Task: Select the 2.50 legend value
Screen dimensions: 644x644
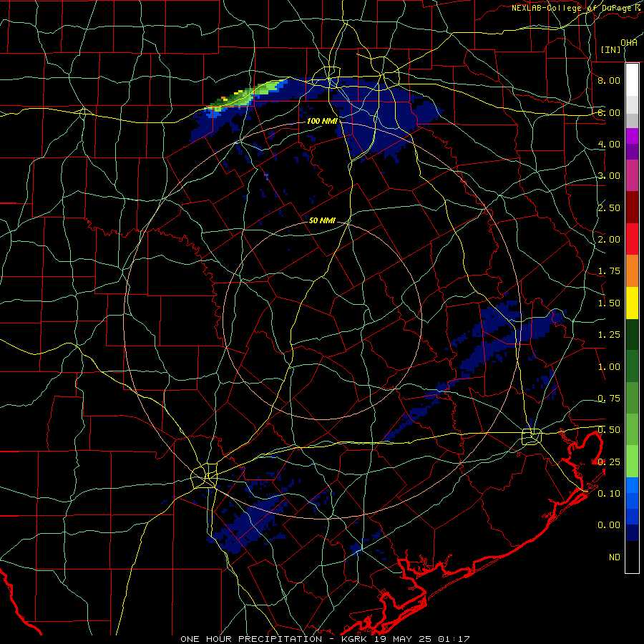Action: point(609,208)
